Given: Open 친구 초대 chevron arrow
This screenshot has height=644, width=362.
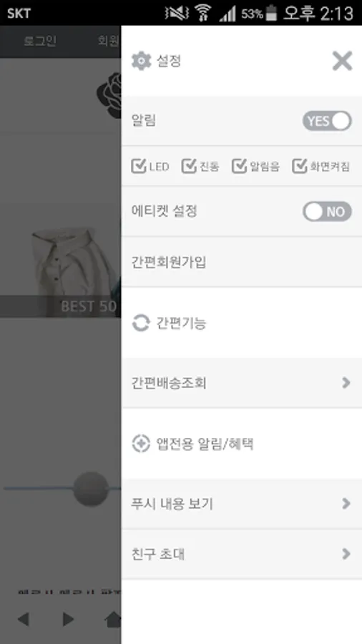Looking at the screenshot, I should (x=346, y=554).
